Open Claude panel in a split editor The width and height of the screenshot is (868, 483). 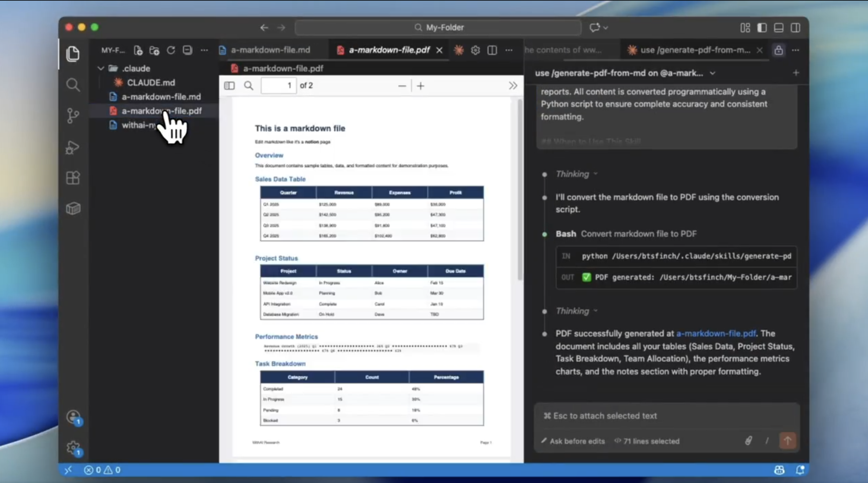[x=492, y=50]
